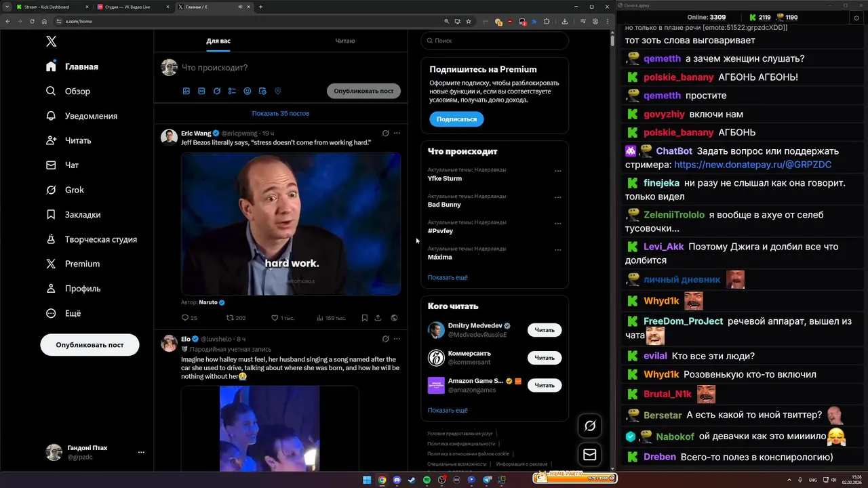868x488 pixels.
Task: Click Показать ещё under Что происходит
Action: [x=448, y=277]
